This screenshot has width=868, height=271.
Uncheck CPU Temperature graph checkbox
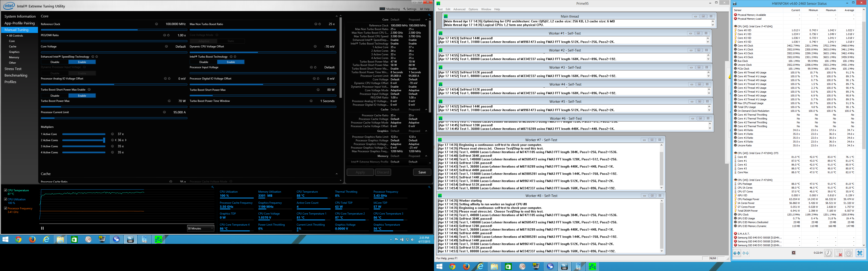pos(6,190)
